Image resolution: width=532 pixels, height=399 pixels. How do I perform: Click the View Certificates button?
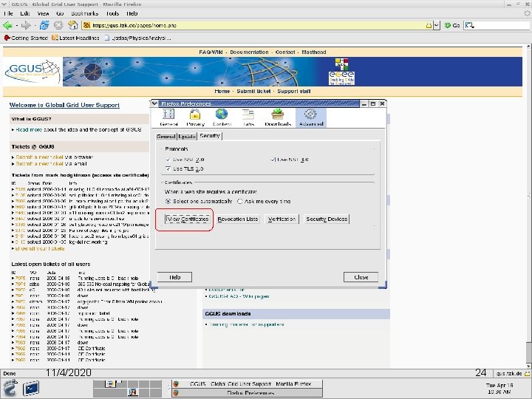pos(188,219)
